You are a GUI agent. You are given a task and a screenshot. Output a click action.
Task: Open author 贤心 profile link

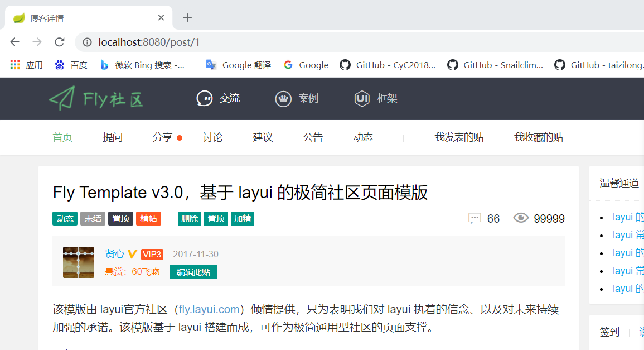[x=115, y=254]
